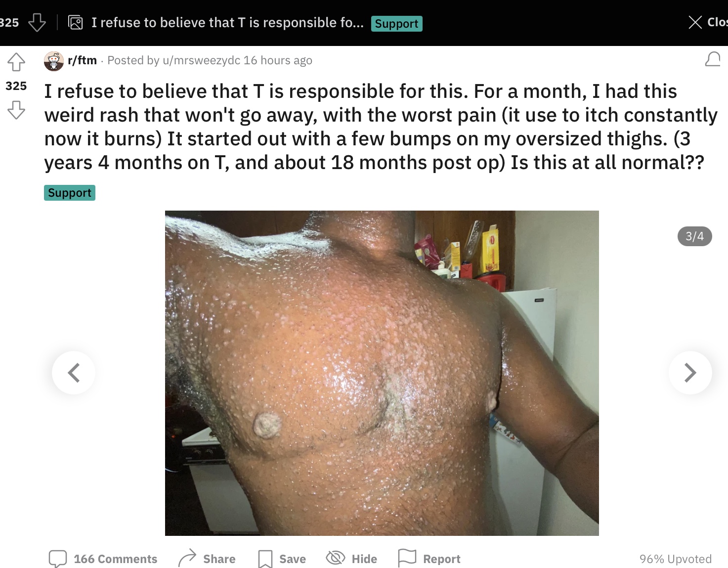Open the 166 Comments section
Viewport: 728px width, 568px height.
[103, 559]
